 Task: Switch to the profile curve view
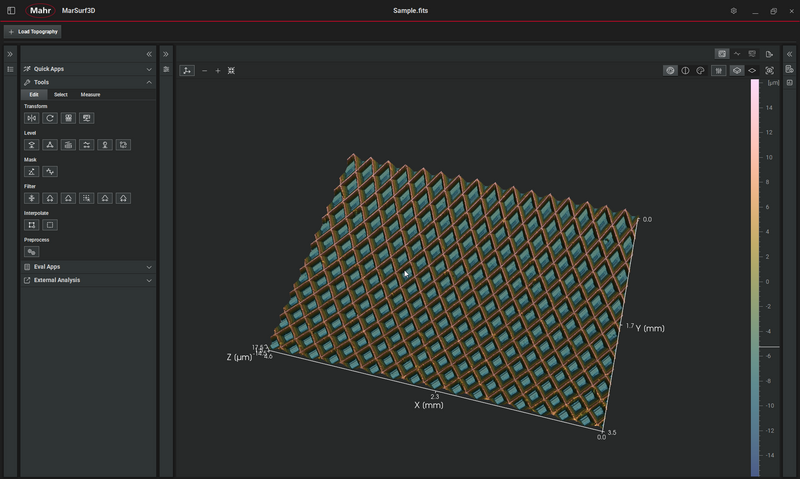tap(737, 54)
